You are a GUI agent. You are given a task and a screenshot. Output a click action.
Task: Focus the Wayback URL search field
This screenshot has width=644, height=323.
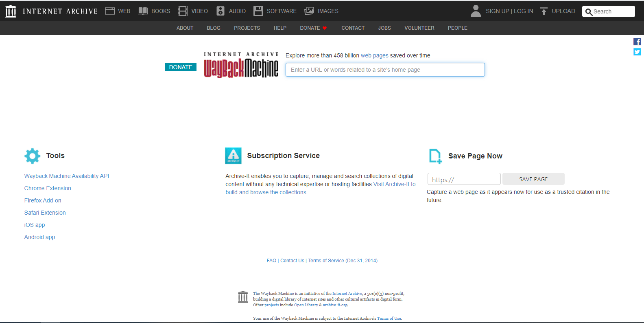pyautogui.click(x=385, y=70)
